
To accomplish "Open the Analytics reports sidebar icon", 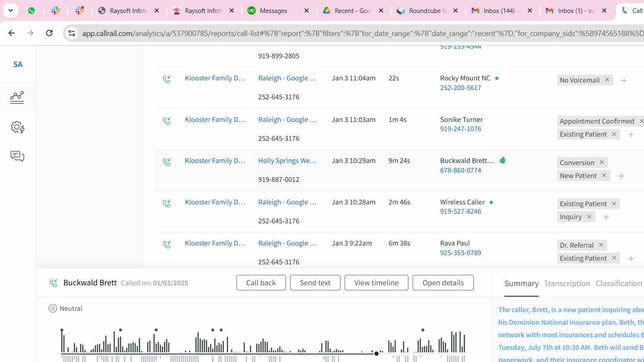I will [x=17, y=97].
